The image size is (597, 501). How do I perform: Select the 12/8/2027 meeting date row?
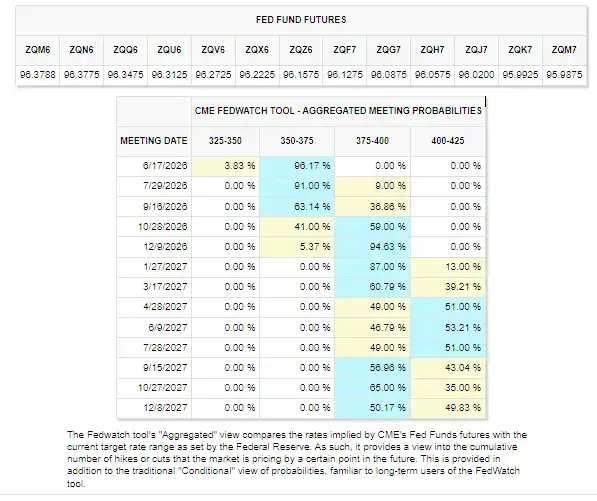pos(301,408)
